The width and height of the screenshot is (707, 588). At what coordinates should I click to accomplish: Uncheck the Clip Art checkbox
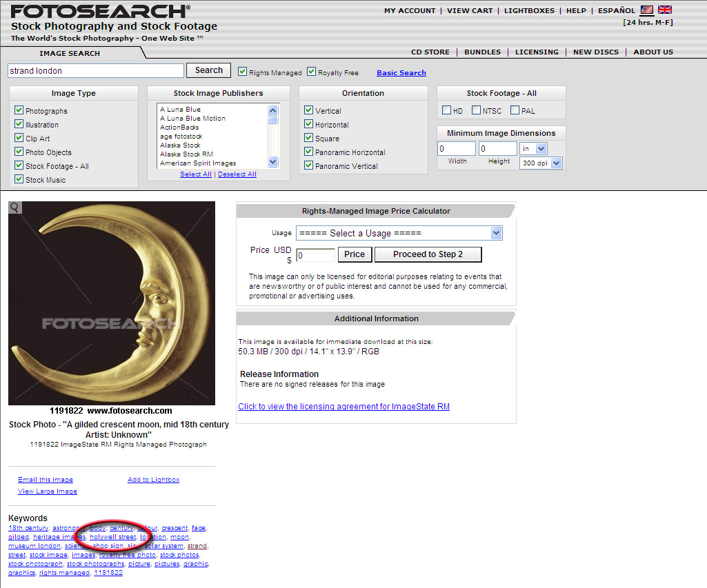19,137
